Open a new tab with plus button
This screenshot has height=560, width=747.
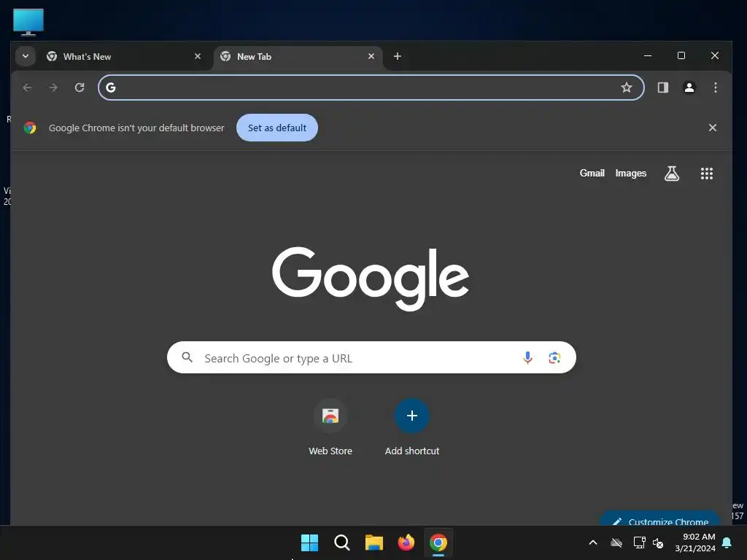[x=398, y=56]
